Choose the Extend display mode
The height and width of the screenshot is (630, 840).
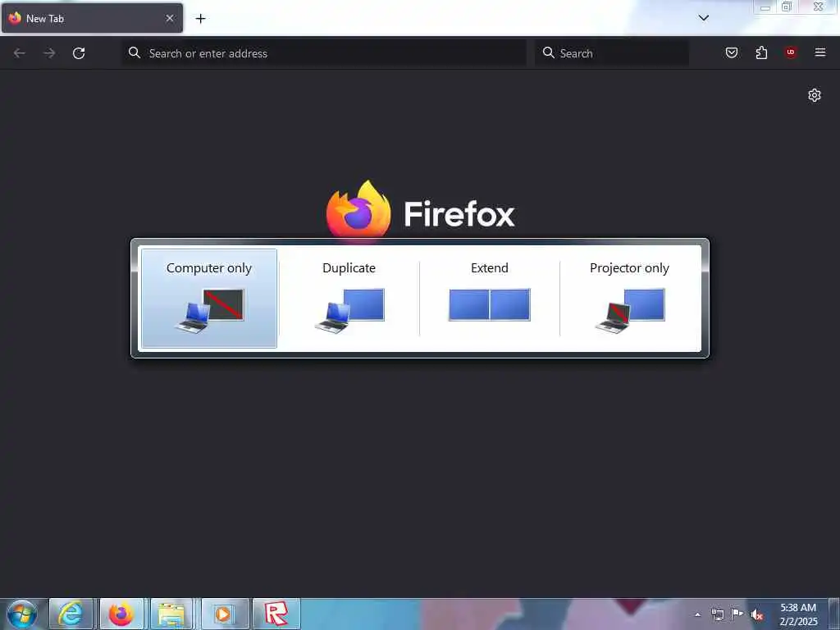[x=489, y=299]
